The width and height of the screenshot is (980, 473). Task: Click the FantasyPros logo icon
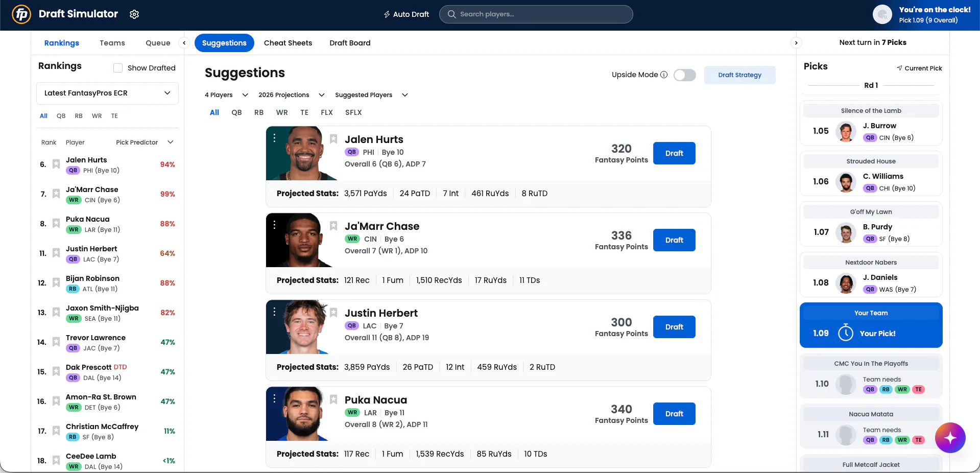coord(21,14)
